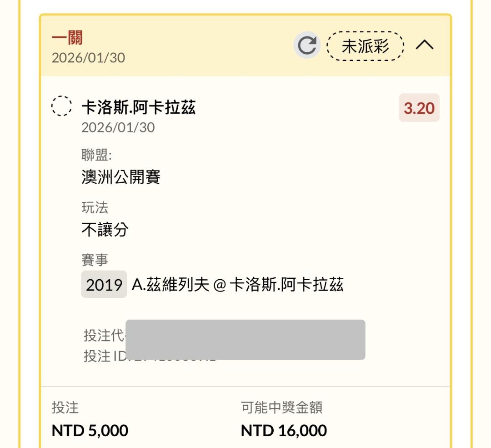Image resolution: width=491 pixels, height=448 pixels.
Task: Click the 賽事 label
Action: pyautogui.click(x=95, y=261)
